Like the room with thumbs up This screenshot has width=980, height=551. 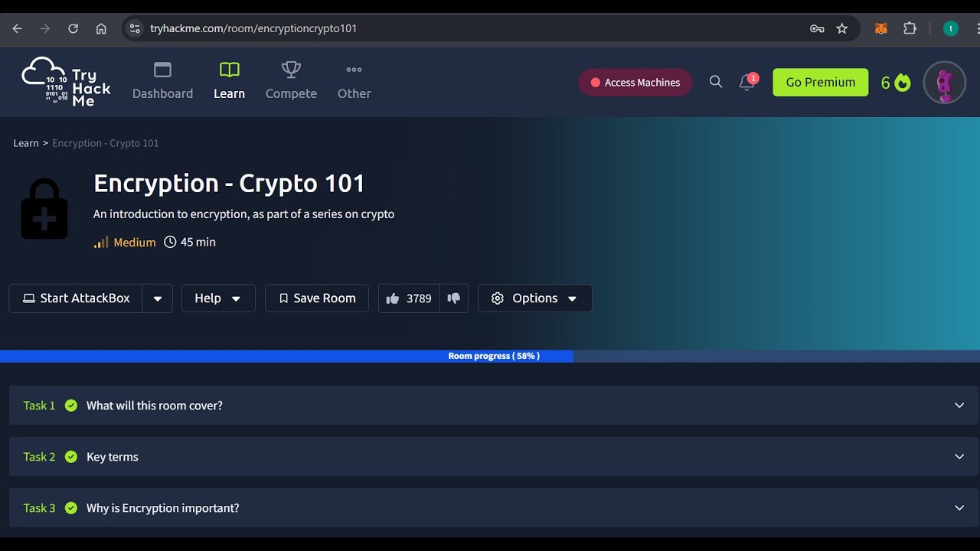coord(409,298)
